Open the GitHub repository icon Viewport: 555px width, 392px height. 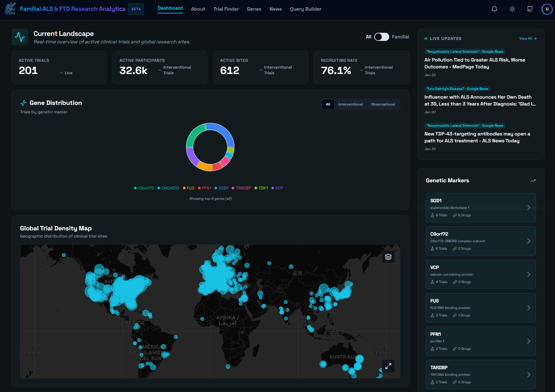click(530, 9)
